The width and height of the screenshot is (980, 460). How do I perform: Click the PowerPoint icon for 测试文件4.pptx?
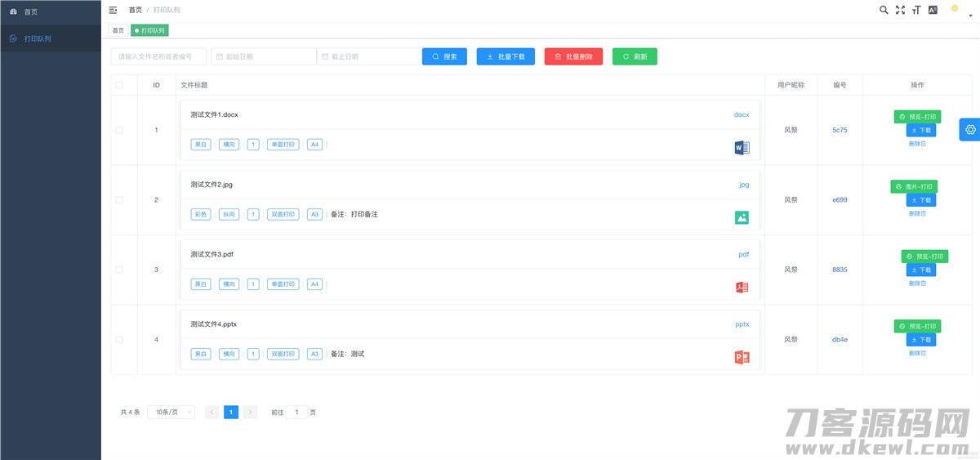click(742, 357)
